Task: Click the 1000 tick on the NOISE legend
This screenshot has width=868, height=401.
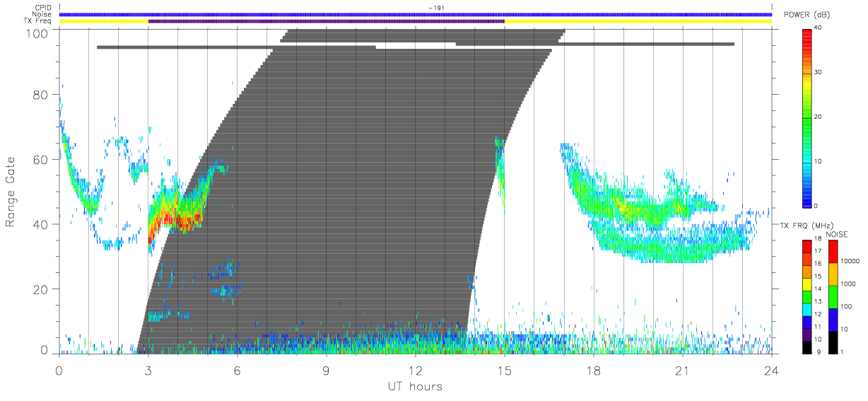Action: (848, 284)
